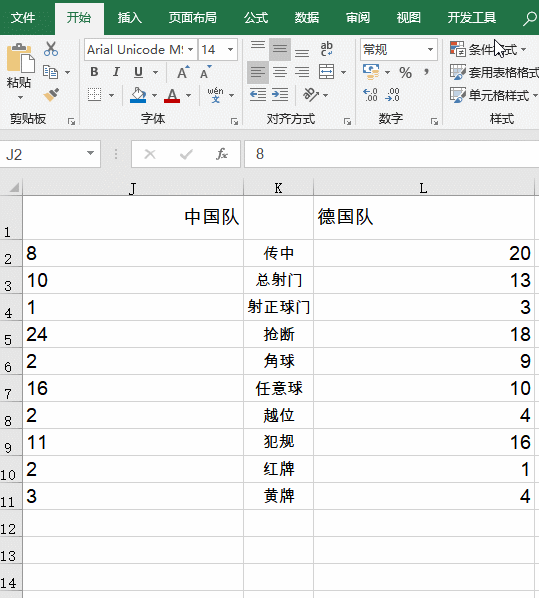This screenshot has width=539, height=598.
Task: Open Conditional Formatting (条件格式)
Action: tap(488, 50)
